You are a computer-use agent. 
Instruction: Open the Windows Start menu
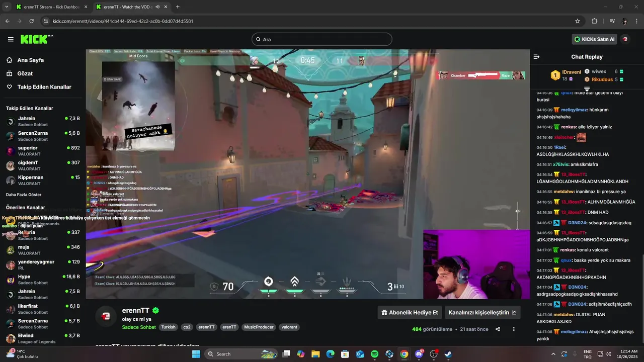(x=196, y=354)
